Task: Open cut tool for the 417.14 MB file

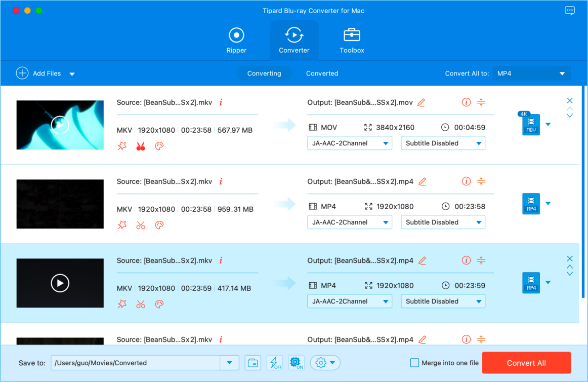Action: (x=141, y=304)
